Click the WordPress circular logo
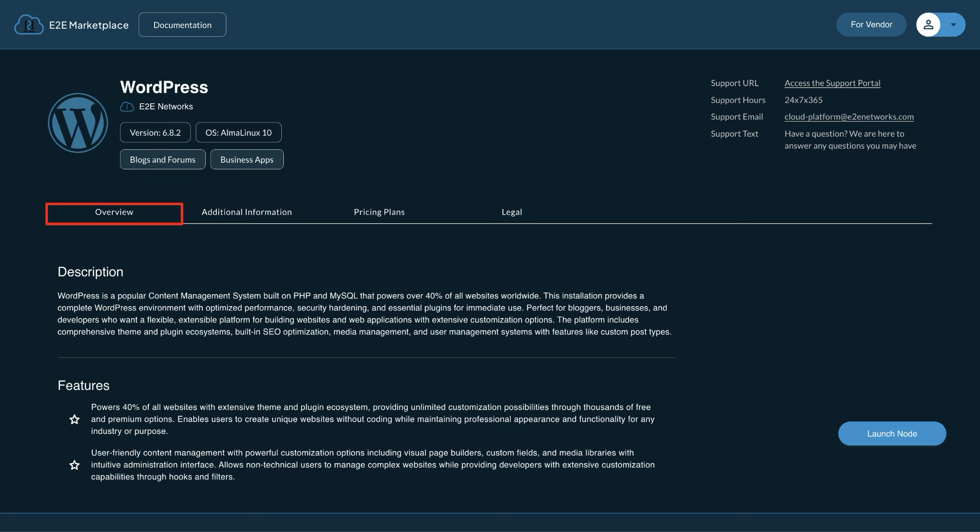Image resolution: width=980 pixels, height=532 pixels. 78,122
